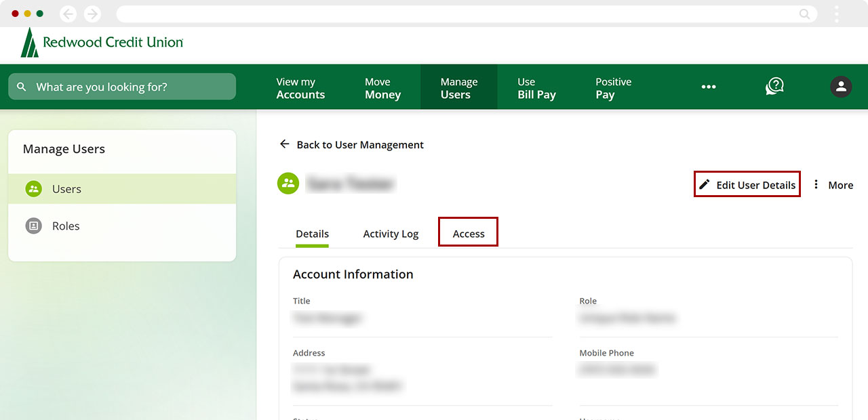Click the Mobile Phone field label
Screen dimensions: 868x420
[607, 353]
